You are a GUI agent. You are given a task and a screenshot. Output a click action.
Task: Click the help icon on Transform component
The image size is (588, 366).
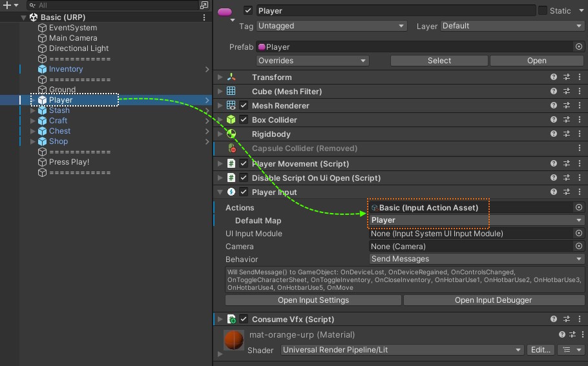coord(554,77)
